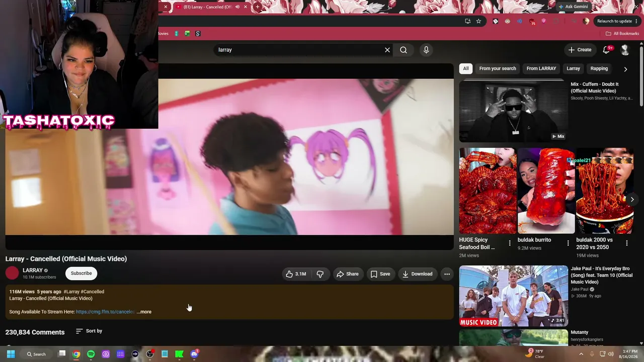Like the Larray Cancelled video
The width and height of the screenshot is (644, 362).
296,274
